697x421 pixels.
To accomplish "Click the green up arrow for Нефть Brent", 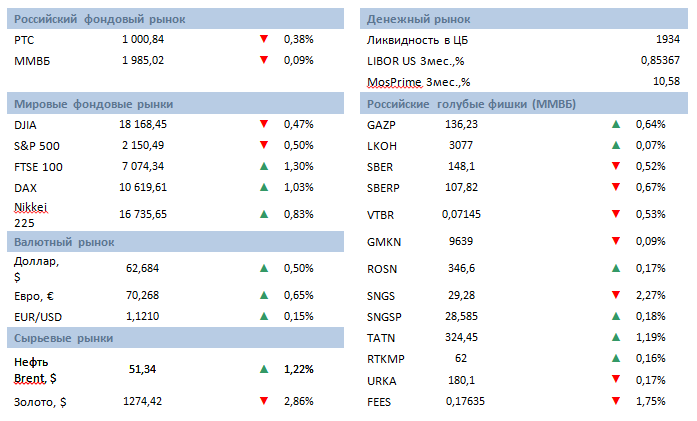I will click(264, 369).
